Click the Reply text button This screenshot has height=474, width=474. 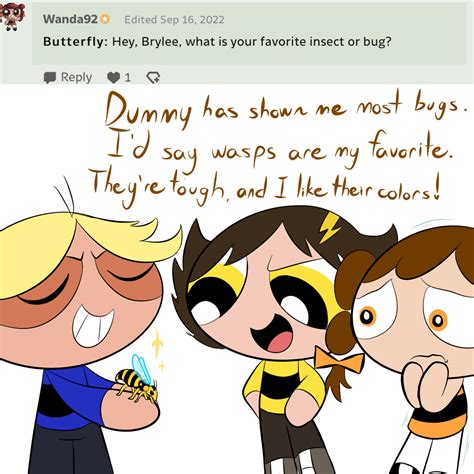click(x=76, y=77)
